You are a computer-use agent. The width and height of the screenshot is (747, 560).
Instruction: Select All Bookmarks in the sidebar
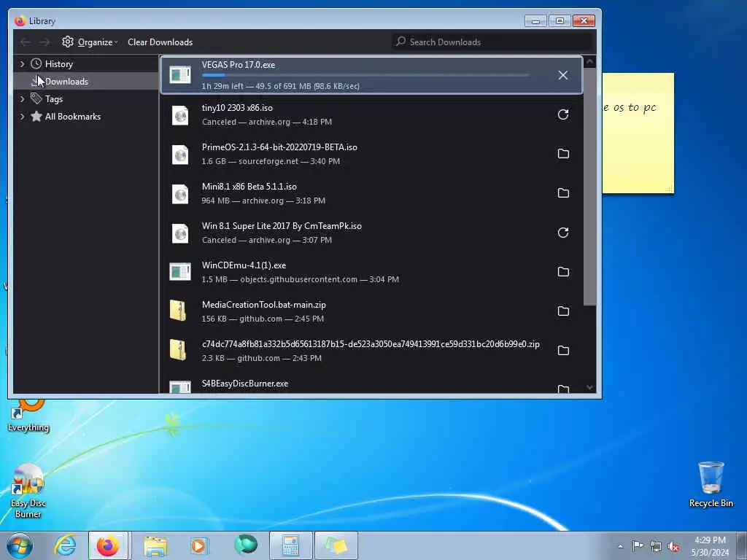(72, 117)
